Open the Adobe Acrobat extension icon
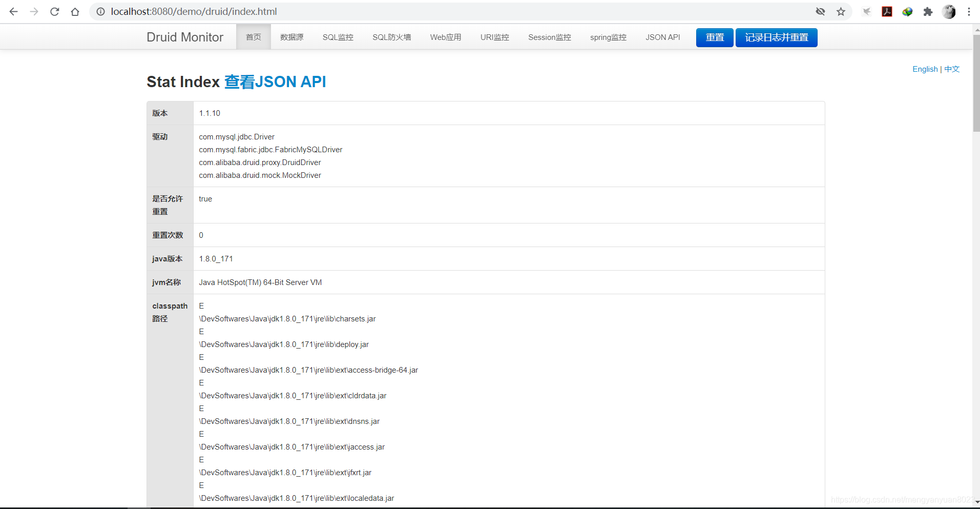The image size is (980, 509). point(887,11)
